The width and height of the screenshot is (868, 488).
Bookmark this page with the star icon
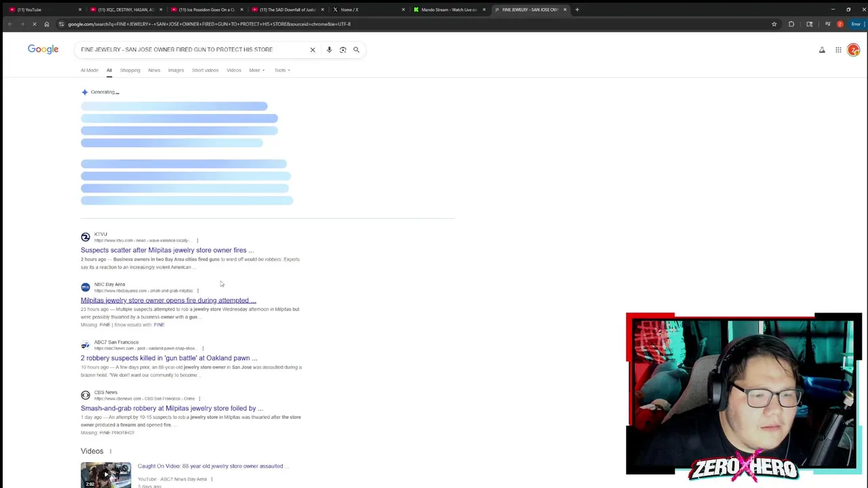pos(774,24)
